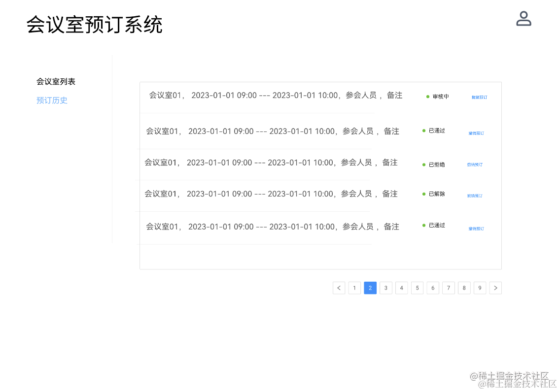Click green status dot beside 已解除

click(x=424, y=194)
